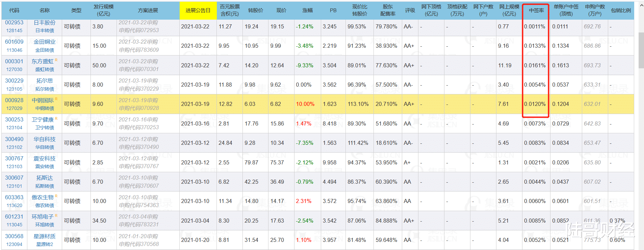Sort by 申购户数(万户) column header

pyautogui.click(x=595, y=10)
